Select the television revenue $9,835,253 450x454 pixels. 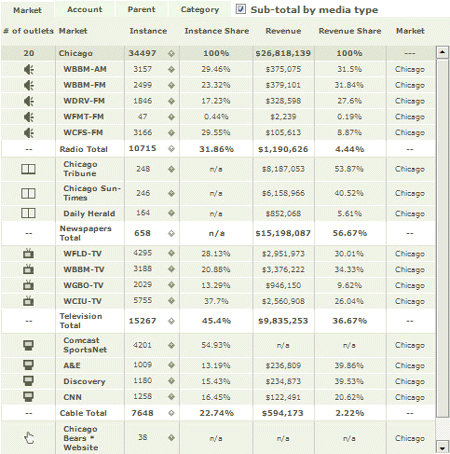pyautogui.click(x=283, y=321)
